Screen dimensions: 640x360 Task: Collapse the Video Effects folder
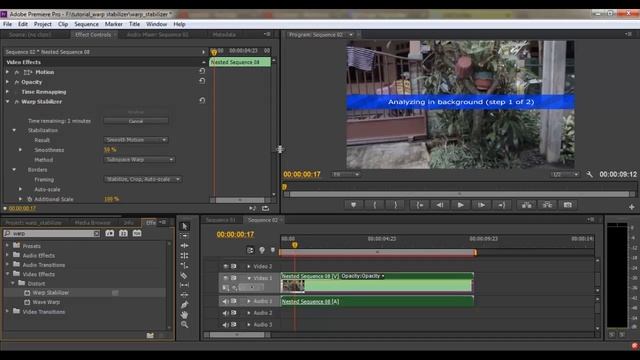pyautogui.click(x=7, y=274)
